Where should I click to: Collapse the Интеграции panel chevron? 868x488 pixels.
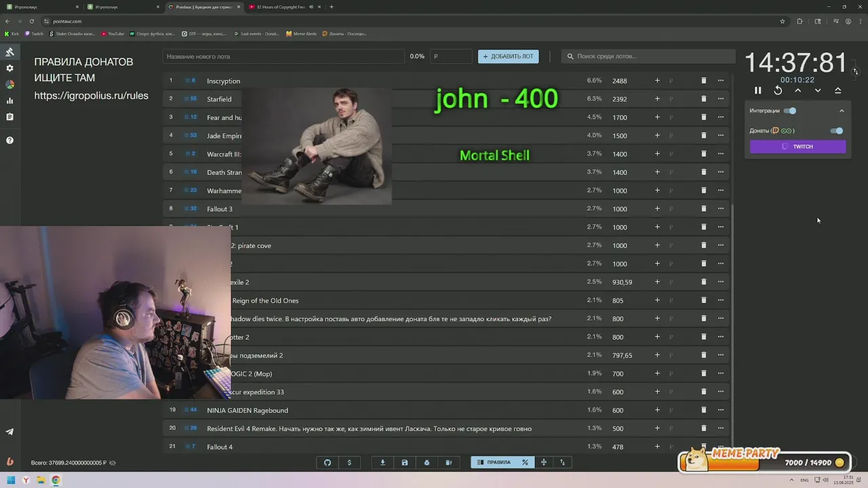[842, 111]
